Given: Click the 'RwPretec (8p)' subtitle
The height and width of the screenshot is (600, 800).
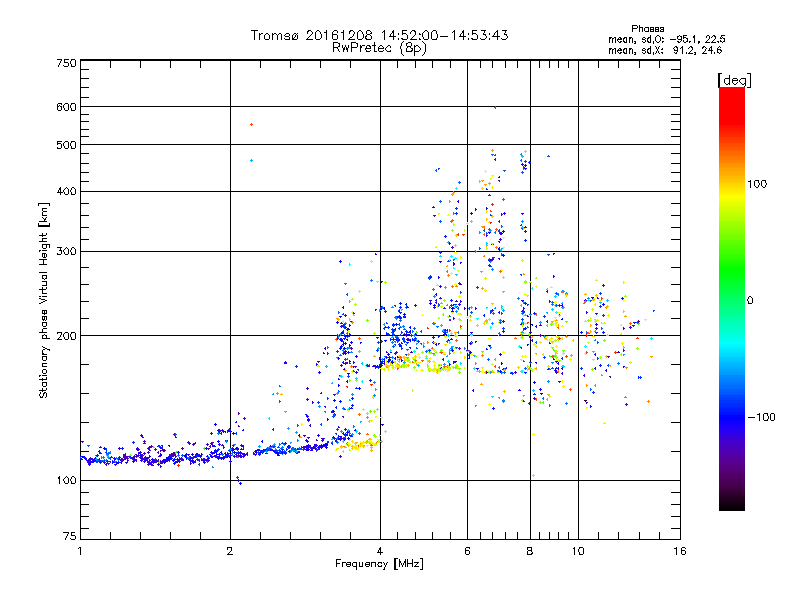Looking at the screenshot, I should click(379, 48).
